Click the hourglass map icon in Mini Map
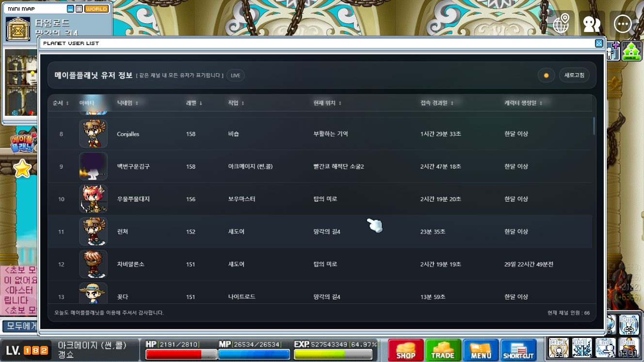The image size is (644, 362). click(x=18, y=29)
